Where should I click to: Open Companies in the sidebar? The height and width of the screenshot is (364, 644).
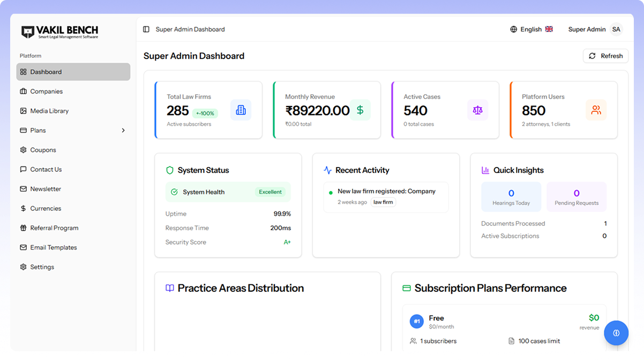click(47, 92)
